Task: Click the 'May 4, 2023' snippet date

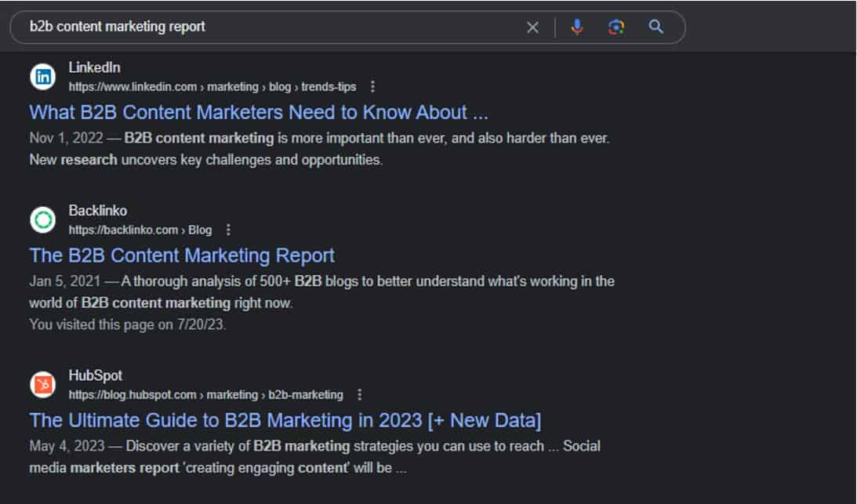Action: 67,446
